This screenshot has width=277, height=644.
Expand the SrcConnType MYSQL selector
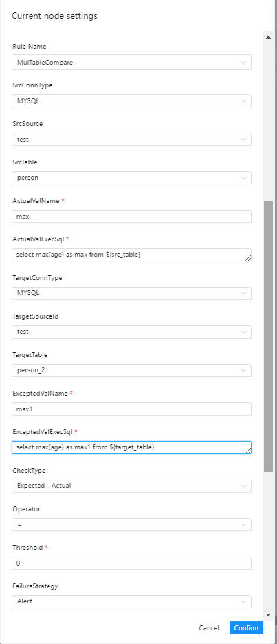click(x=131, y=100)
